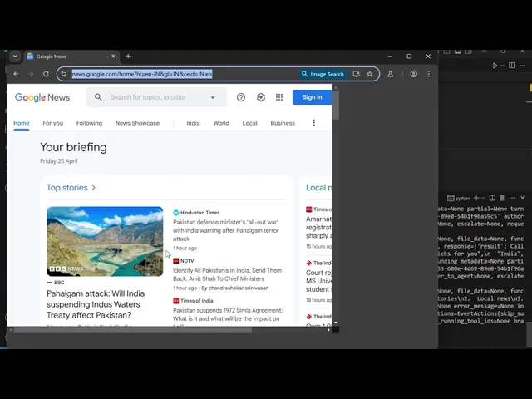Click the Top stories chevron arrow
Image resolution: width=532 pixels, height=399 pixels.
point(94,188)
